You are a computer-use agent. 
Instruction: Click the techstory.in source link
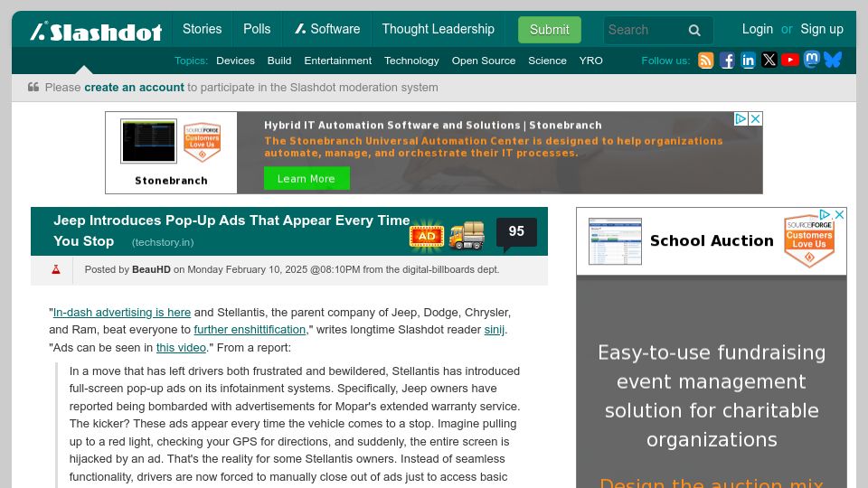click(x=163, y=242)
